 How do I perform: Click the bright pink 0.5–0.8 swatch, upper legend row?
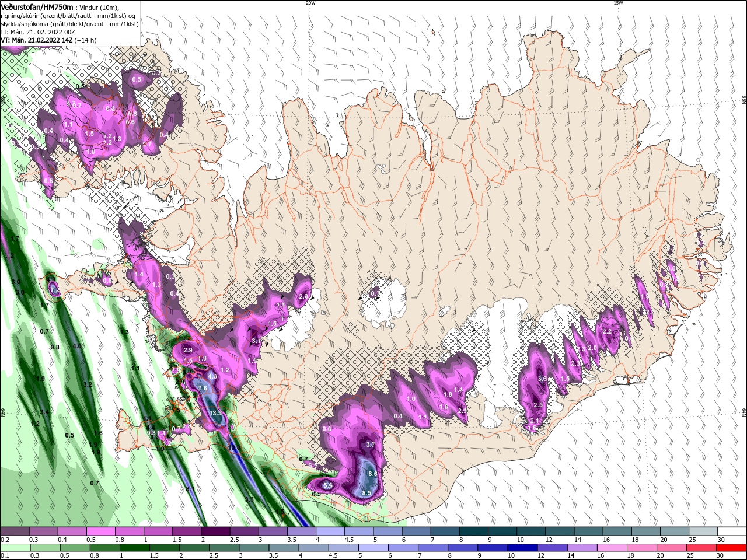[102, 531]
